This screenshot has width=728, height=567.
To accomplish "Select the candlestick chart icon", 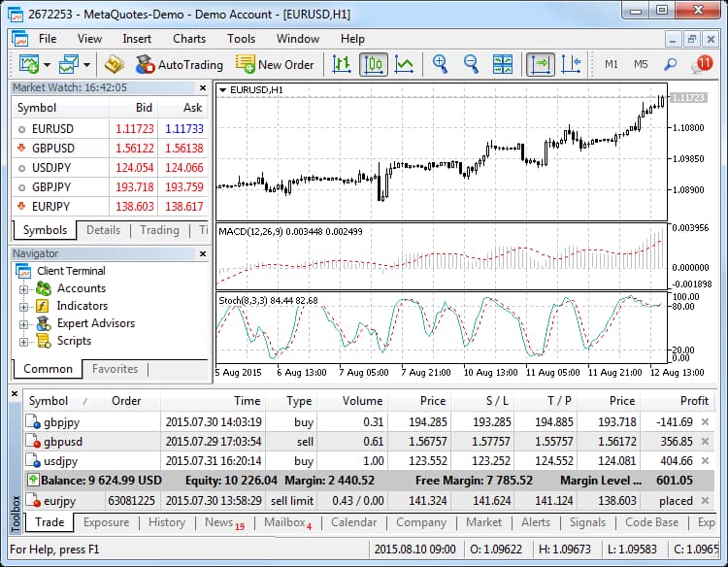I will pyautogui.click(x=374, y=65).
